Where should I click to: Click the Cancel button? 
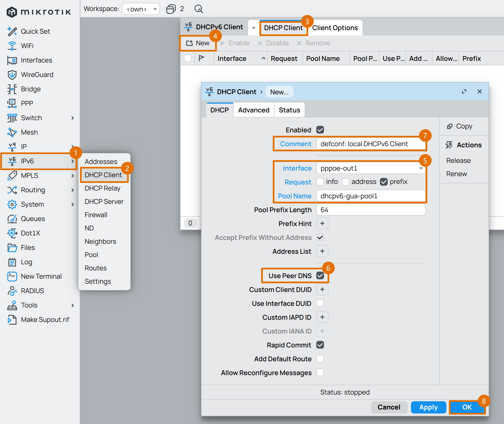(x=389, y=407)
